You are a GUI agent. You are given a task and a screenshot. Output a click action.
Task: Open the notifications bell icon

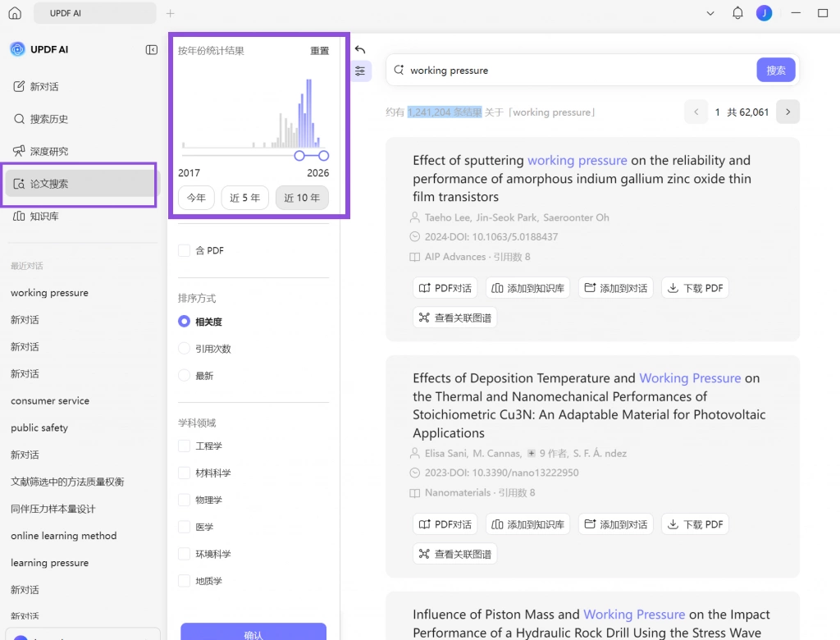point(737,13)
